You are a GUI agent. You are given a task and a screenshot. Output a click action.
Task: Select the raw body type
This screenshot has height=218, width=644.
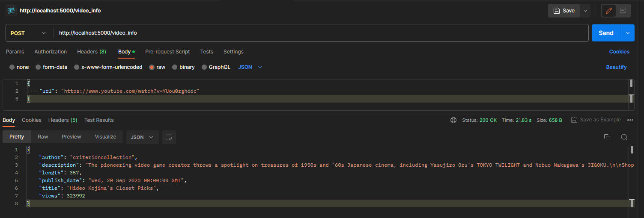pyautogui.click(x=157, y=67)
